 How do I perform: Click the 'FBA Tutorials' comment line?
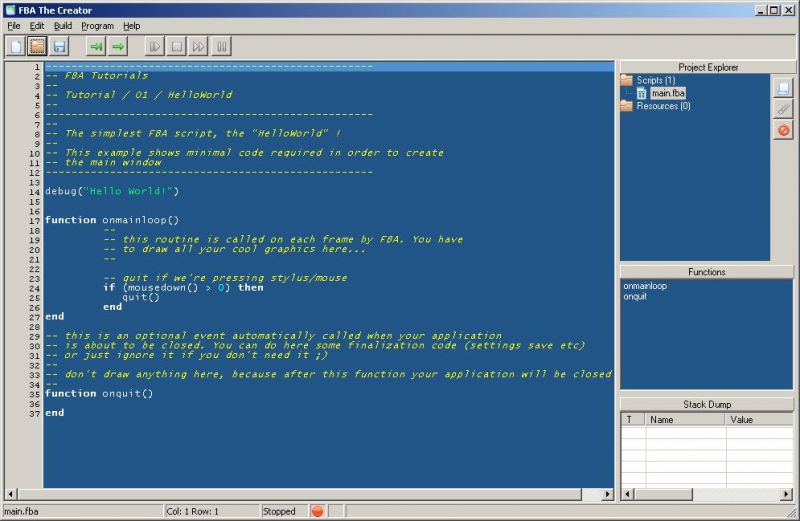pyautogui.click(x=96, y=76)
